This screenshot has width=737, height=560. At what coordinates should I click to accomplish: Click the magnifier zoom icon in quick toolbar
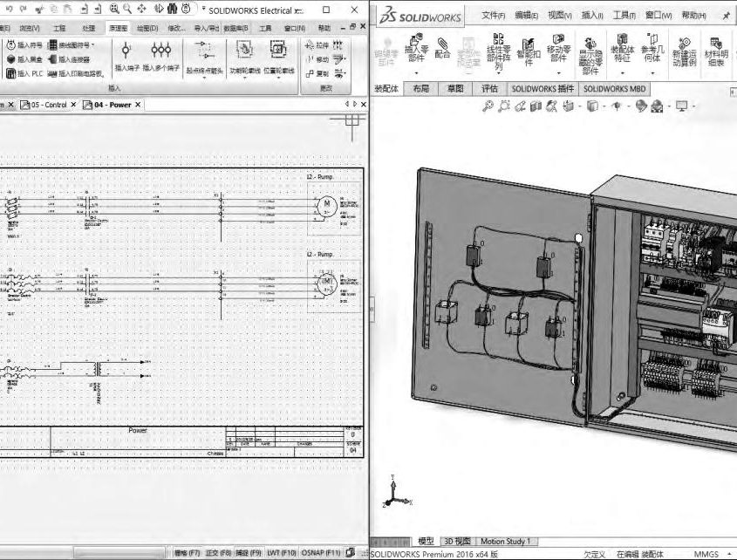pyautogui.click(x=127, y=9)
